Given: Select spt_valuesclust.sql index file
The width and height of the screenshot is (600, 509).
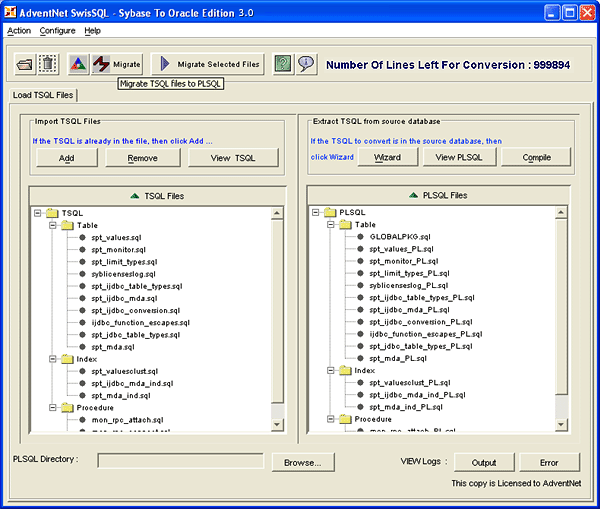Looking at the screenshot, I should (x=124, y=371).
